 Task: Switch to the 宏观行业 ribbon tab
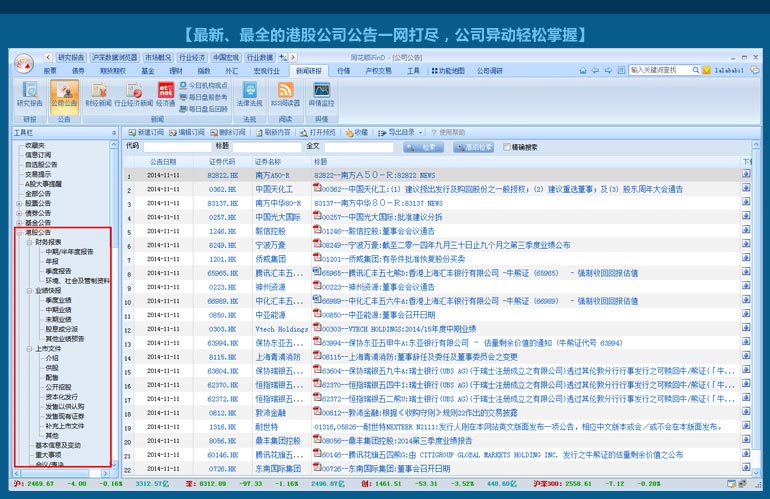[x=267, y=71]
